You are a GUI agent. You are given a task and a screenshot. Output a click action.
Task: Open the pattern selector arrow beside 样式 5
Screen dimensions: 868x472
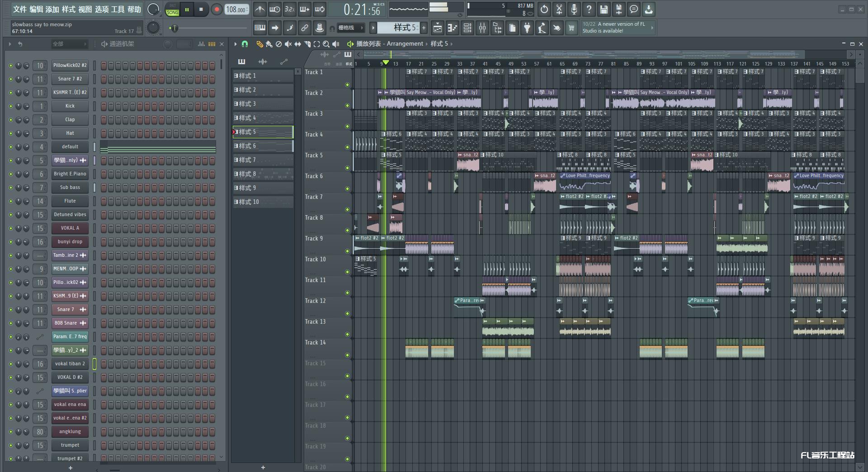pos(373,28)
